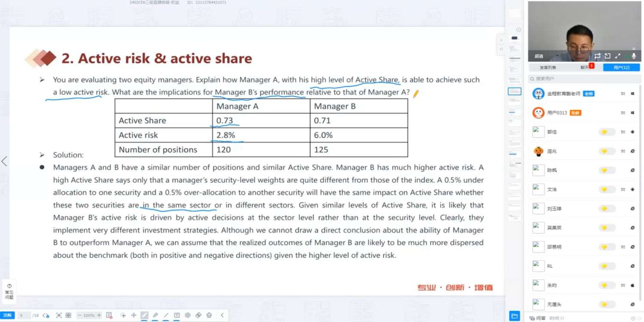Click the switch-view icon on video

click(597, 56)
